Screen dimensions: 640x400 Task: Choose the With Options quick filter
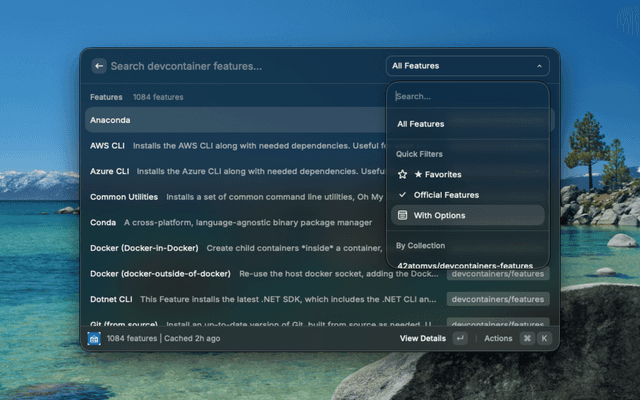click(439, 215)
